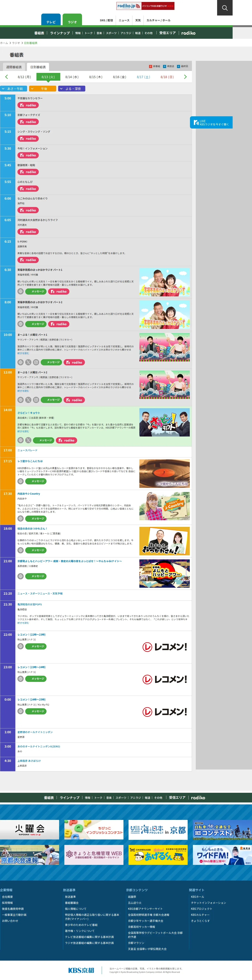Open Instagram icon for ま〜ぶる！火曜日 パート1
252x980 pixels.
(x=36, y=362)
